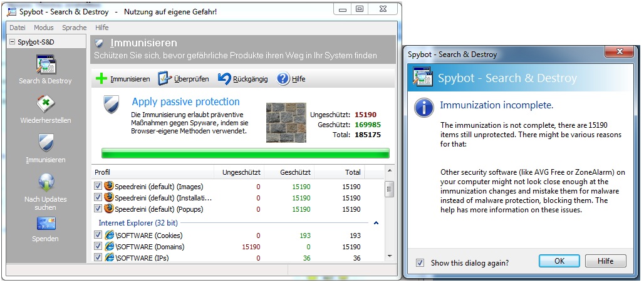
Task: Click Geschützt summary value 169985
Action: pos(368,125)
